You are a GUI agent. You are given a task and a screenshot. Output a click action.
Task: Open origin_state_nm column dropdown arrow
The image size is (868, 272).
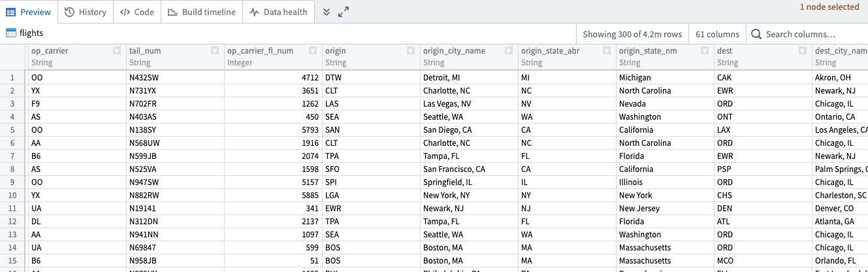point(705,50)
